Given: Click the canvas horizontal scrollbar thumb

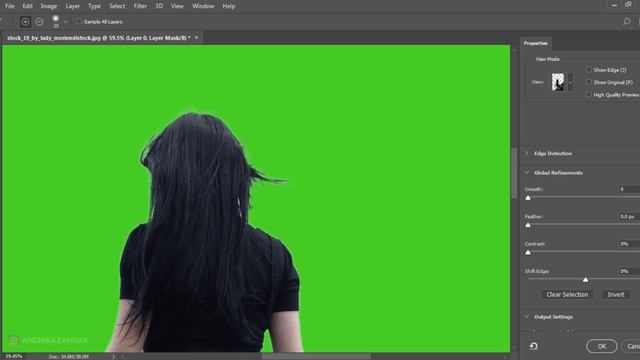Looking at the screenshot, I should coord(316,356).
